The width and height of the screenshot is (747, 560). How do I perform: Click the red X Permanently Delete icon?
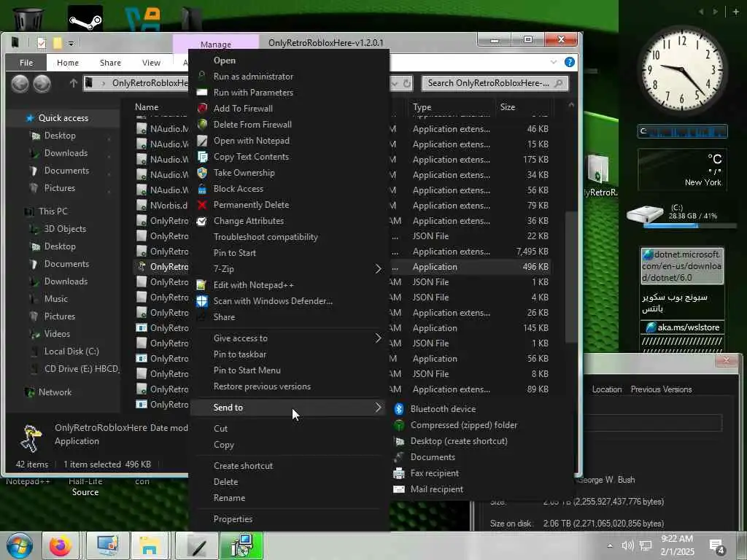[202, 205]
